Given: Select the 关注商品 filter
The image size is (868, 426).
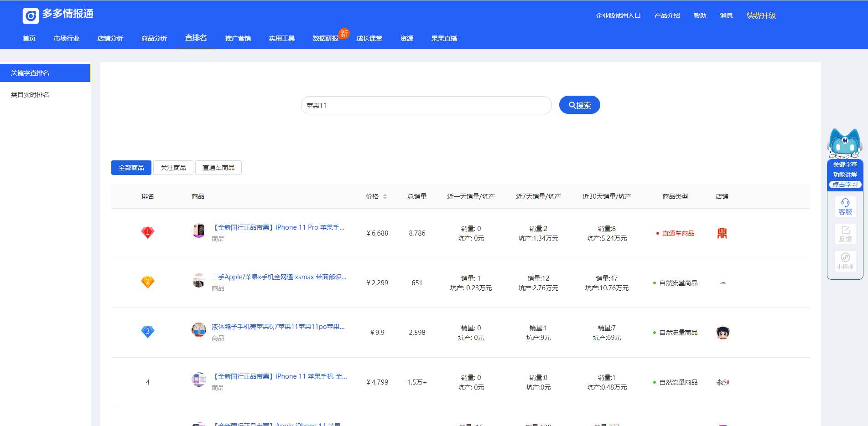Looking at the screenshot, I should [173, 168].
